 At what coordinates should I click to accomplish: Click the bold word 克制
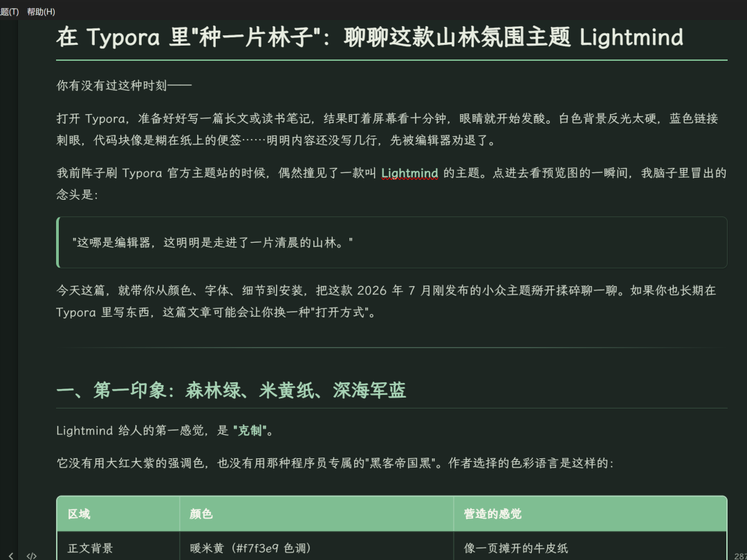pos(250,431)
